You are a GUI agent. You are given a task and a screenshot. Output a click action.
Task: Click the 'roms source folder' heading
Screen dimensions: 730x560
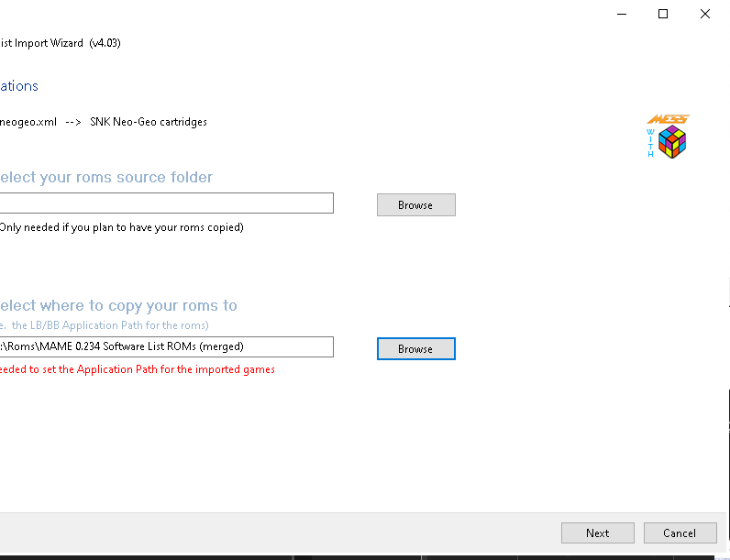106,177
